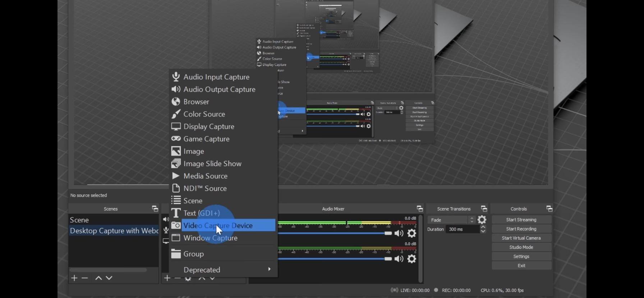
Task: Increase the transition Duration with up arrow
Action: [483, 227]
